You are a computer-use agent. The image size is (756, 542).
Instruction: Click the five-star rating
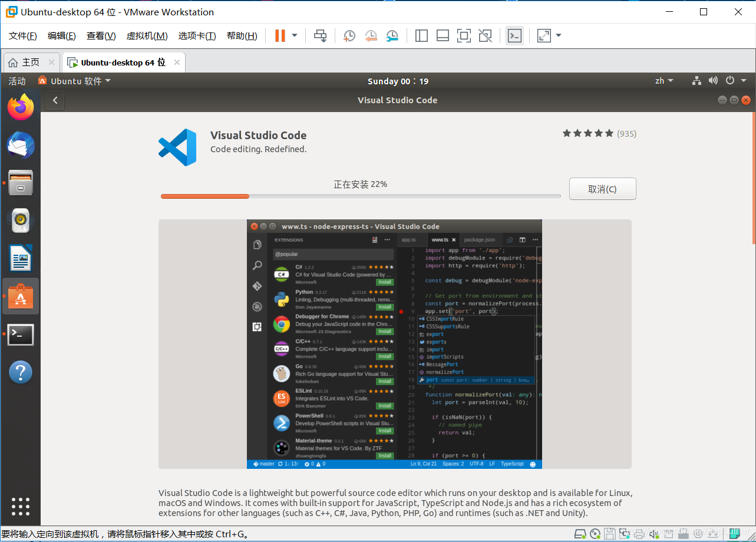[587, 134]
